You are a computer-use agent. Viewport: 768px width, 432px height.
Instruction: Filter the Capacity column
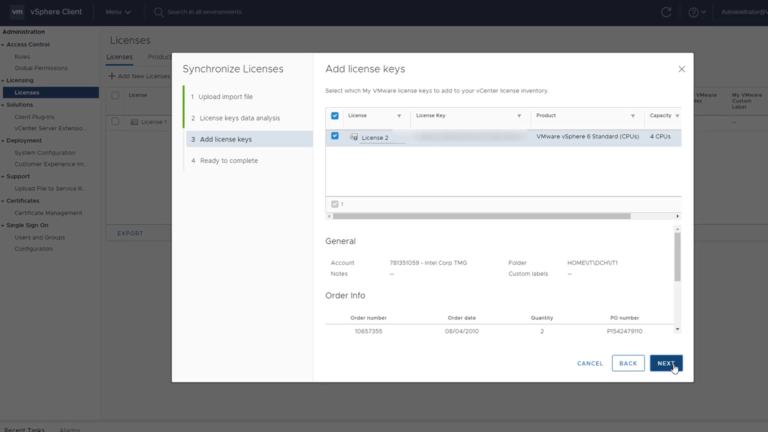(x=677, y=116)
